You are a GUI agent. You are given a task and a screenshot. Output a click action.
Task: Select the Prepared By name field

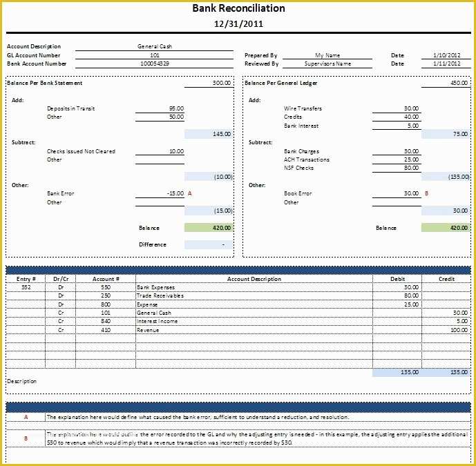click(327, 55)
